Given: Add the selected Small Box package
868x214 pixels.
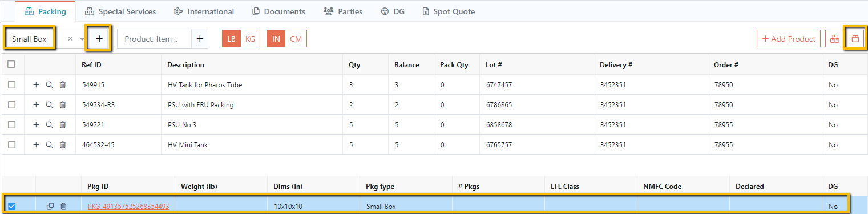Looking at the screenshot, I should pyautogui.click(x=99, y=39).
